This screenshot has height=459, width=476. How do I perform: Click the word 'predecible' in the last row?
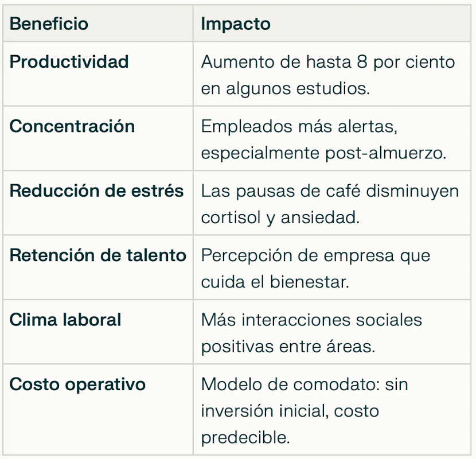click(x=245, y=438)
